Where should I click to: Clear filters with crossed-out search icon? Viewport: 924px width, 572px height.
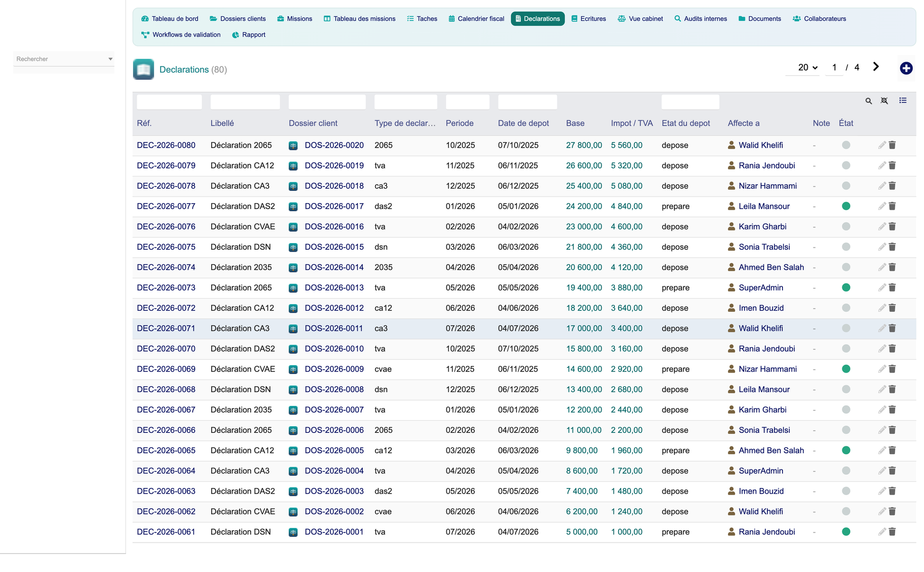(x=884, y=101)
